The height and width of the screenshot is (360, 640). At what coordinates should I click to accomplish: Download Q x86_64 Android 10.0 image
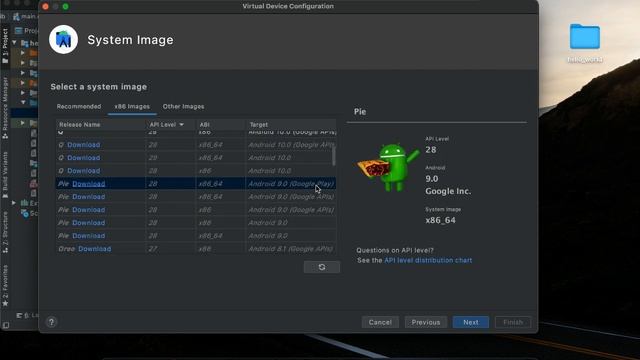(x=83, y=158)
